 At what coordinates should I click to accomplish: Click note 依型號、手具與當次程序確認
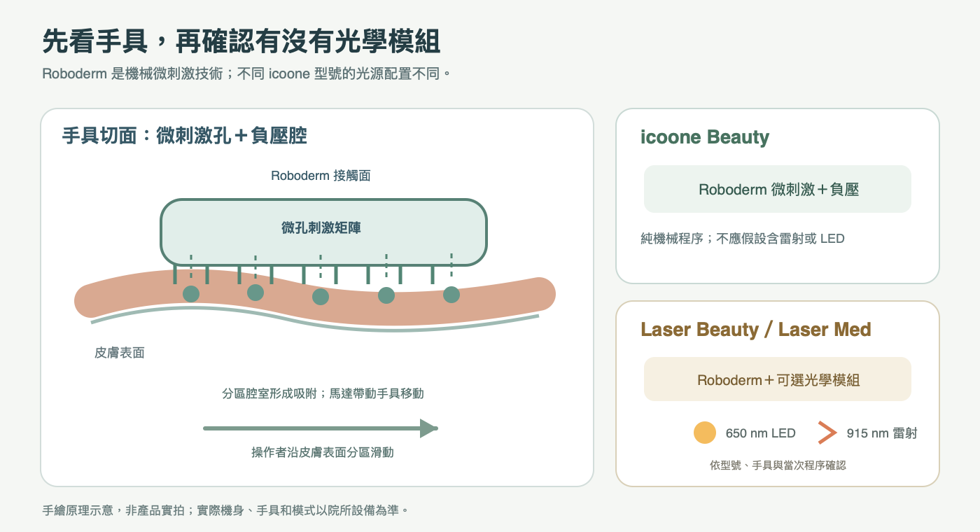pyautogui.click(x=778, y=465)
